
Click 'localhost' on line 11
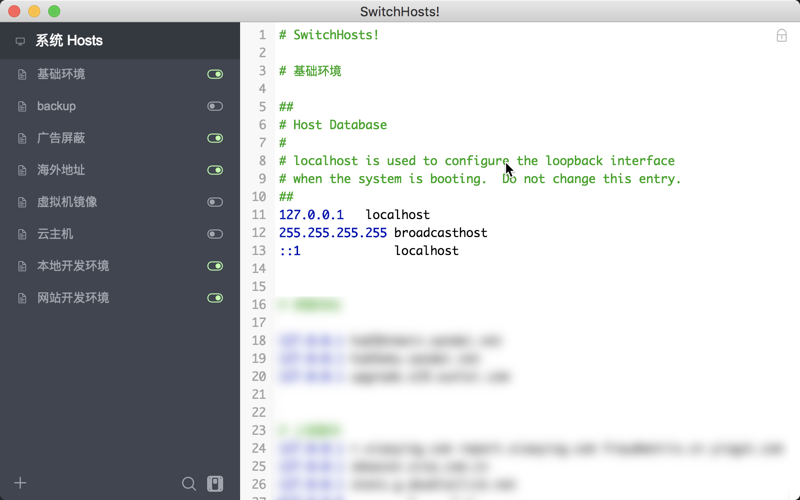point(397,215)
